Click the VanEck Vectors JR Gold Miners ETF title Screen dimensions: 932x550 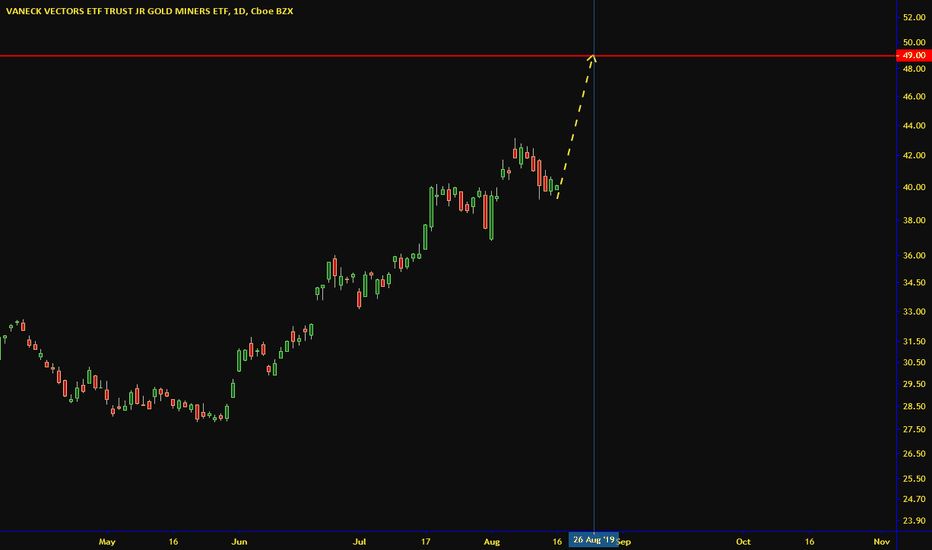149,11
